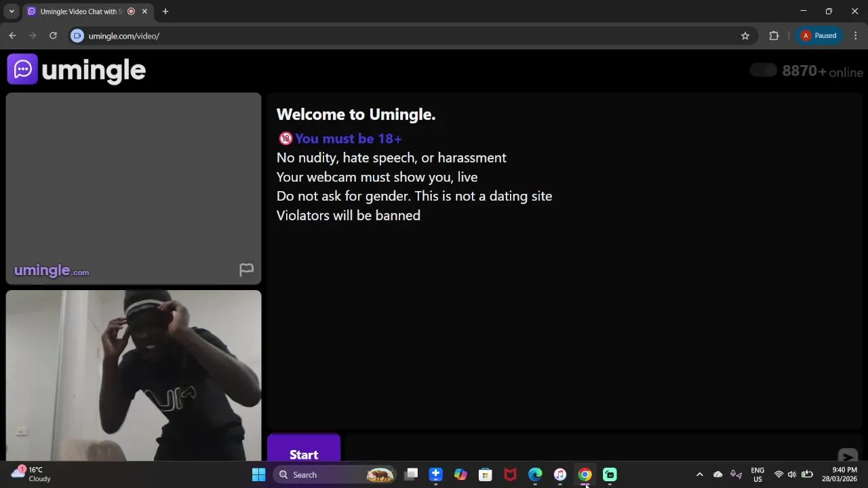The height and width of the screenshot is (488, 868).
Task: Click the umingle.com/video/ address bar
Action: (407, 36)
